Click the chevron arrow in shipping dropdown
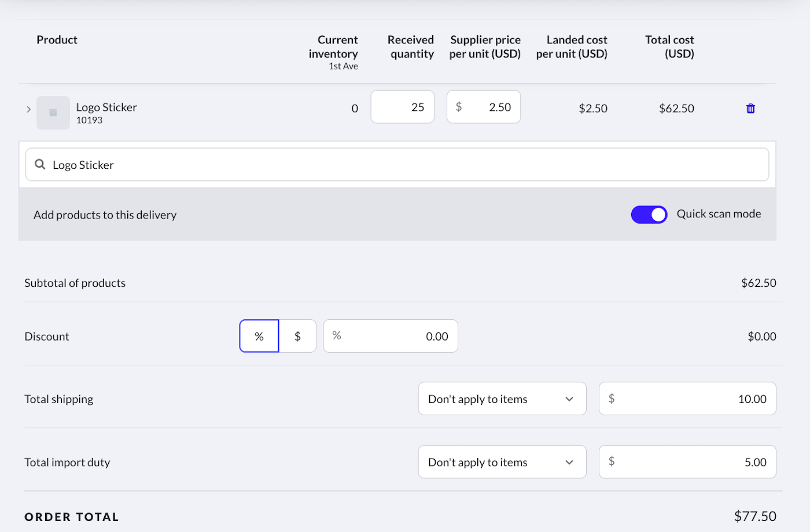This screenshot has height=532, width=810. [x=569, y=399]
